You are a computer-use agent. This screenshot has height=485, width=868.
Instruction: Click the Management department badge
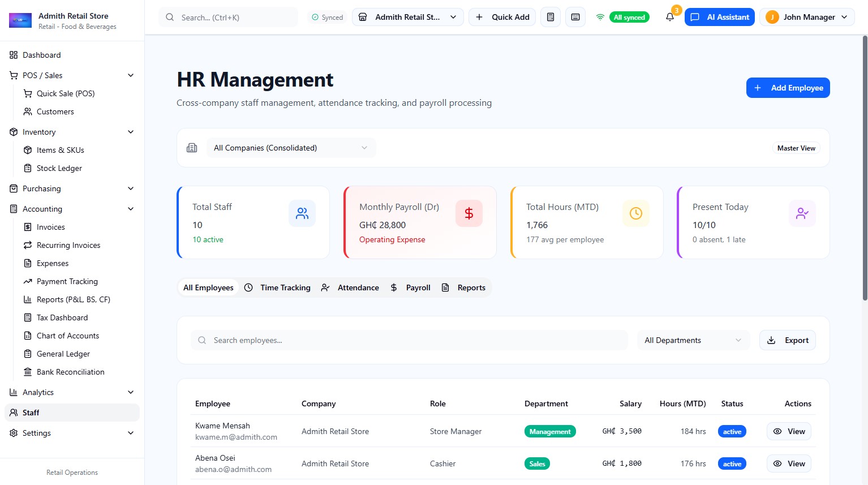pyautogui.click(x=550, y=431)
